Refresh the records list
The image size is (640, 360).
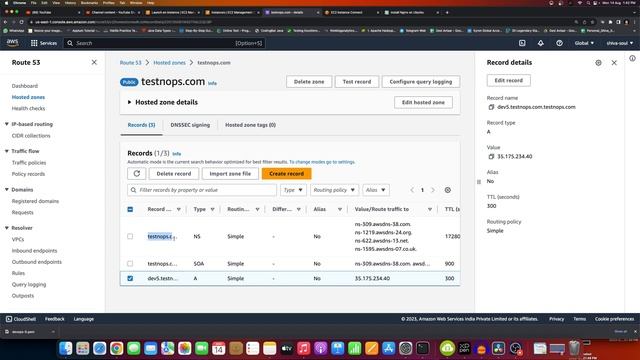tap(137, 173)
